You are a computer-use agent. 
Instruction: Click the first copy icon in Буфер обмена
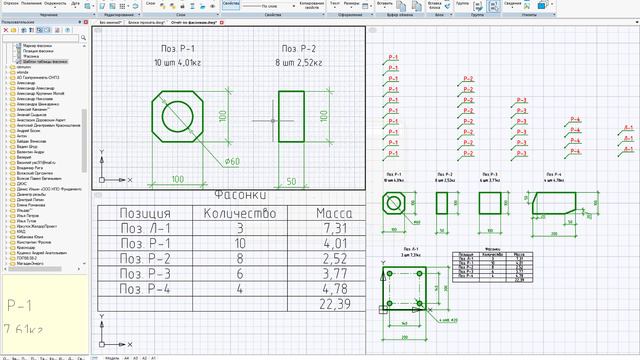pyautogui.click(x=401, y=6)
